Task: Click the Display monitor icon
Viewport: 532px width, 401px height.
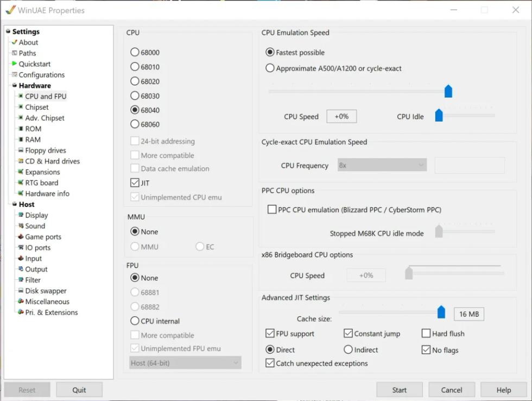Action: [x=21, y=215]
